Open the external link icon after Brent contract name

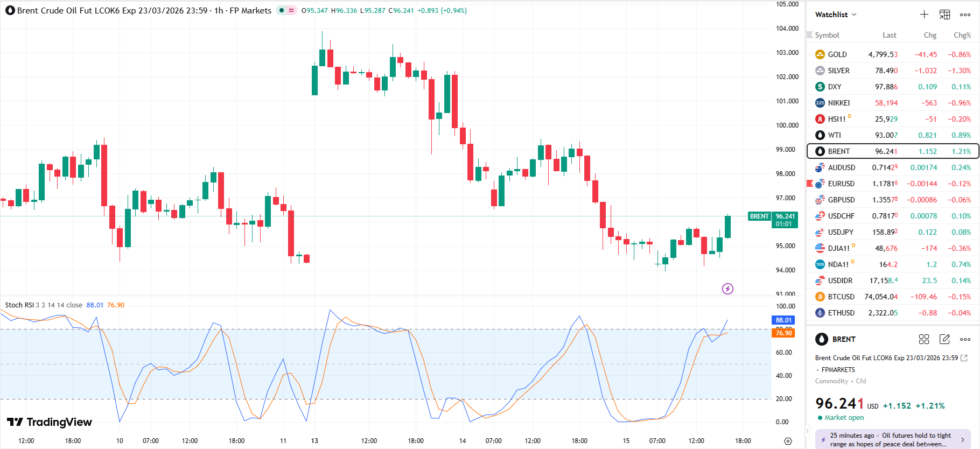tap(964, 358)
